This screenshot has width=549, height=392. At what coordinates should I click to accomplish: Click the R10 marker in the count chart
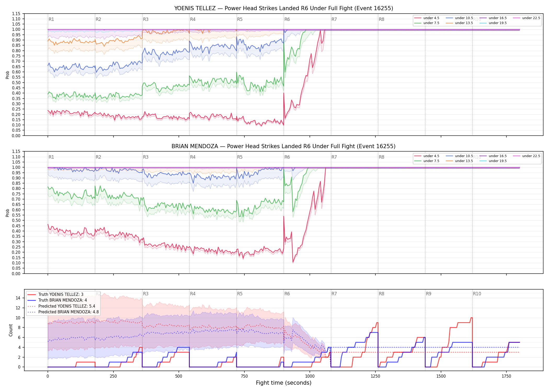coord(477,294)
